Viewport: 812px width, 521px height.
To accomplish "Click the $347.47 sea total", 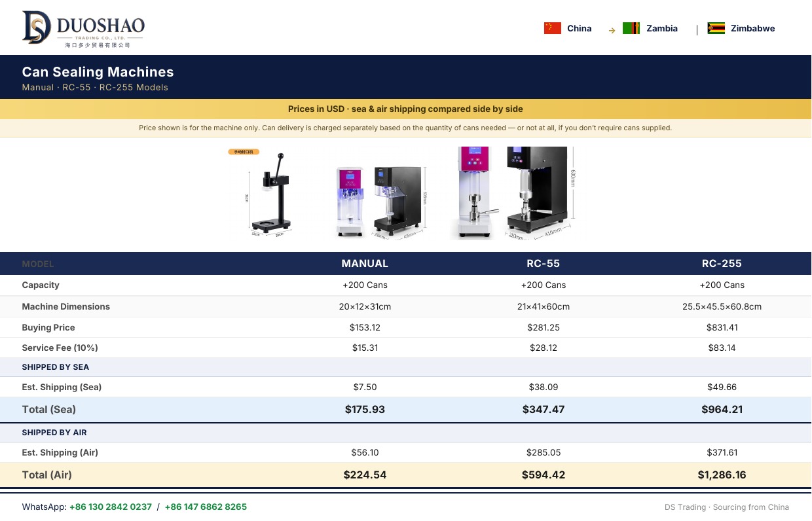I will (x=544, y=410).
